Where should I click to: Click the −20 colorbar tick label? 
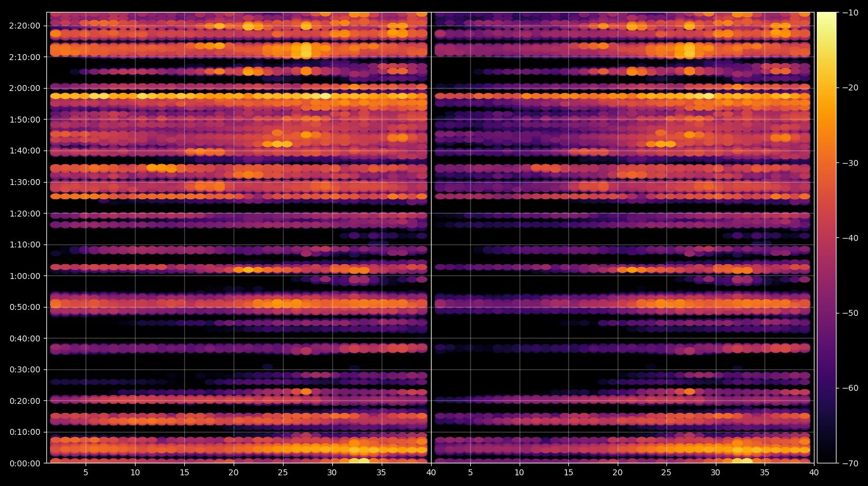(851, 87)
